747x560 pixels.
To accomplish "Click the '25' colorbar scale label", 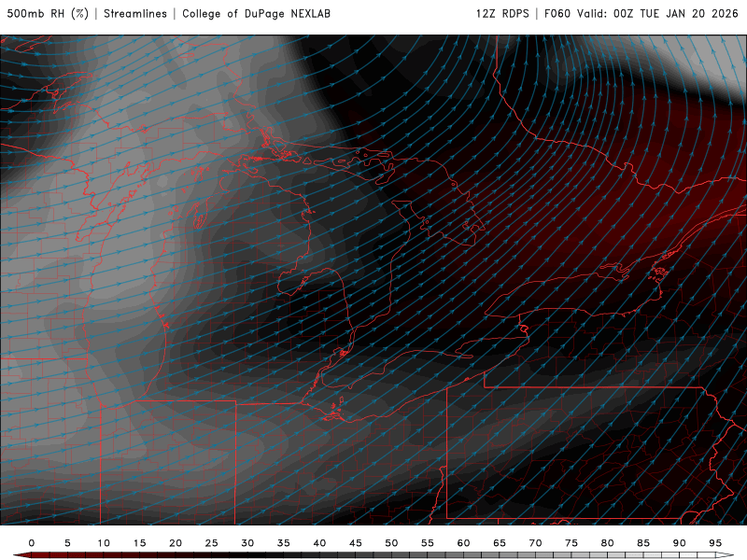I will click(x=212, y=543).
